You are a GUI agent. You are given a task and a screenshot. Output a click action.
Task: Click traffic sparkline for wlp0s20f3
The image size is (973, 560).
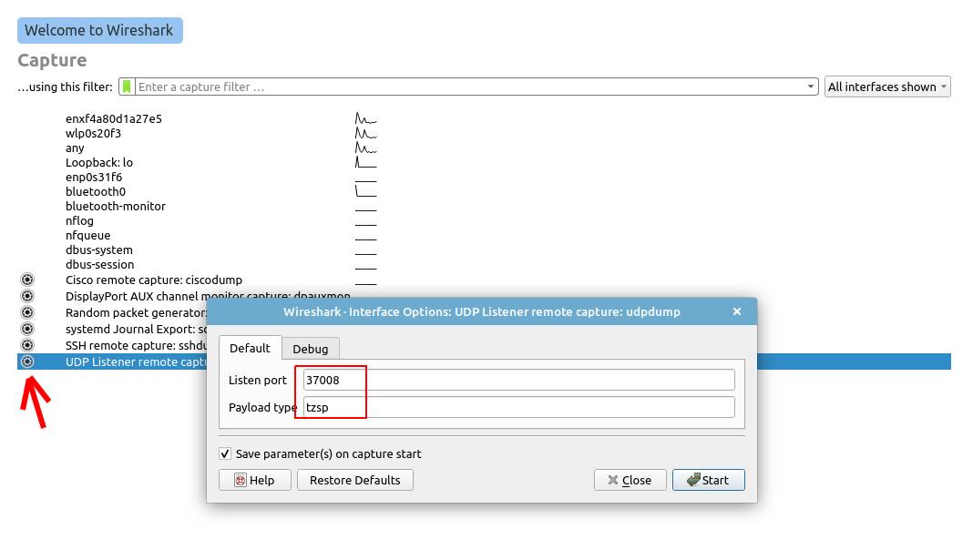click(365, 133)
